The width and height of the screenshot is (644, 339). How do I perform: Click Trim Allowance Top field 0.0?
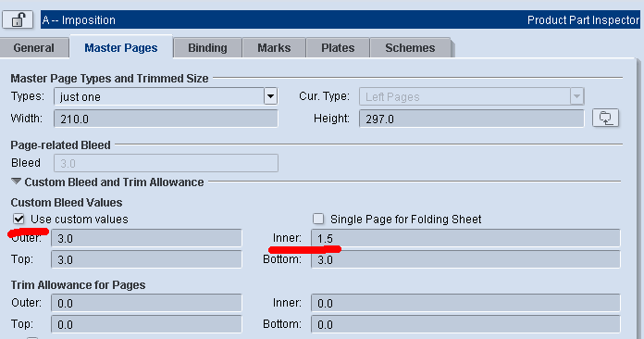coord(146,324)
